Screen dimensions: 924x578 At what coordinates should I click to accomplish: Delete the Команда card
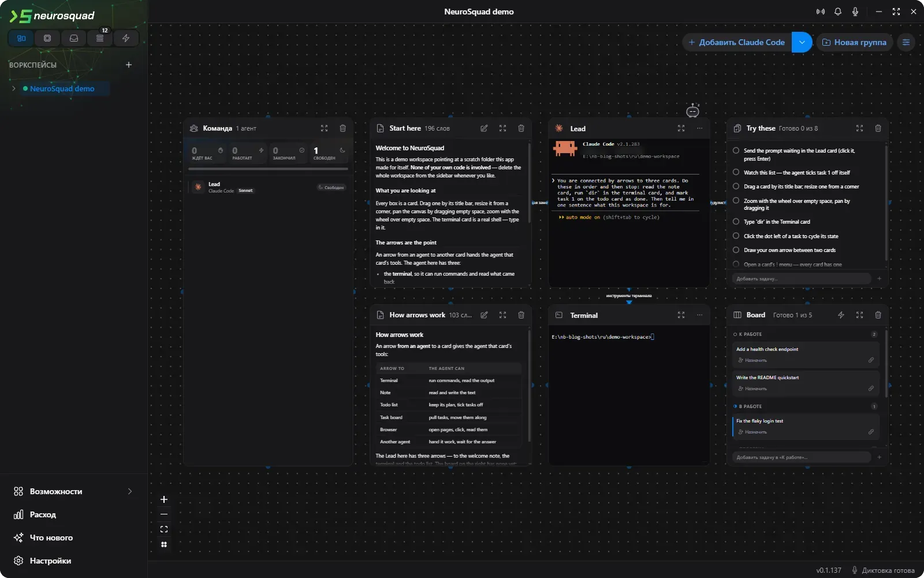coord(342,128)
